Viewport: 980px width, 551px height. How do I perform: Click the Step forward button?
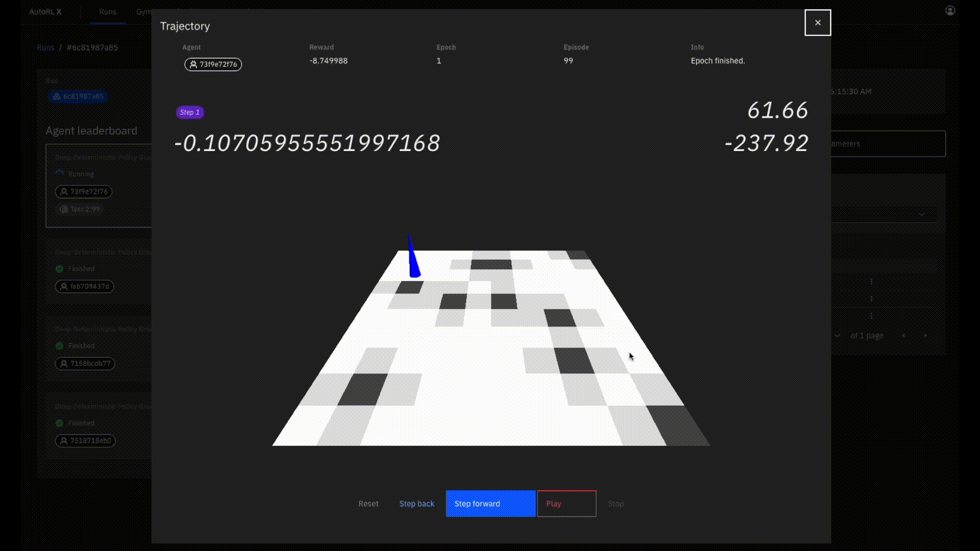(x=477, y=503)
